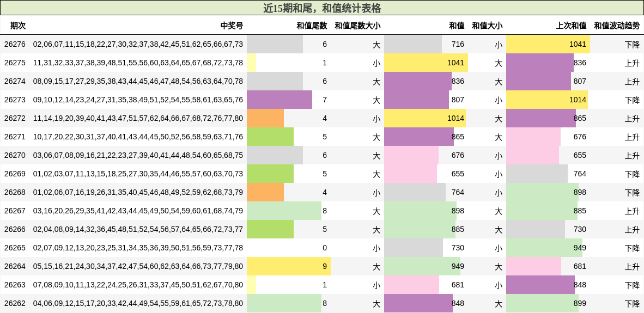Click period number 26263
Viewport: 644px width, 313px height.
15,285
